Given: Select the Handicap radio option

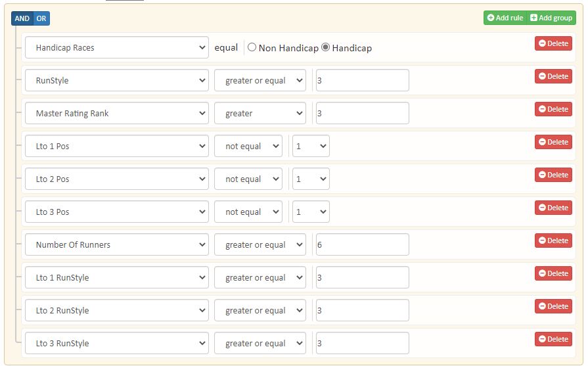Looking at the screenshot, I should click(326, 47).
